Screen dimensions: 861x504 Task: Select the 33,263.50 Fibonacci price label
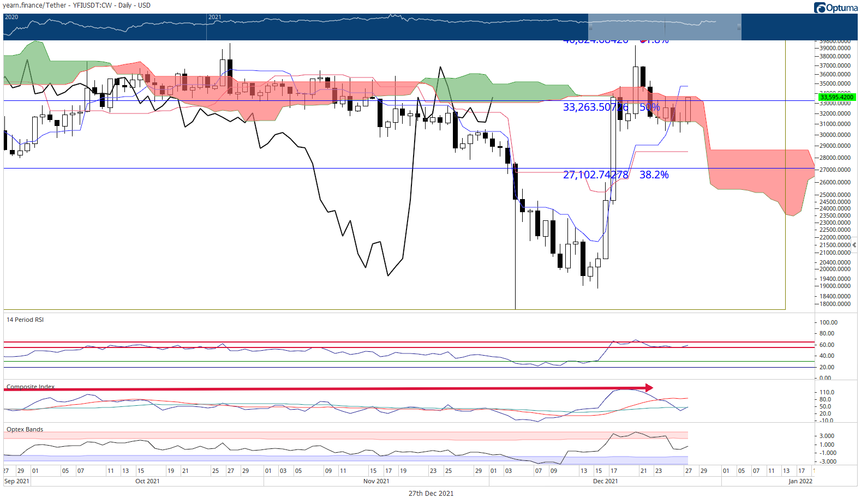coord(595,107)
